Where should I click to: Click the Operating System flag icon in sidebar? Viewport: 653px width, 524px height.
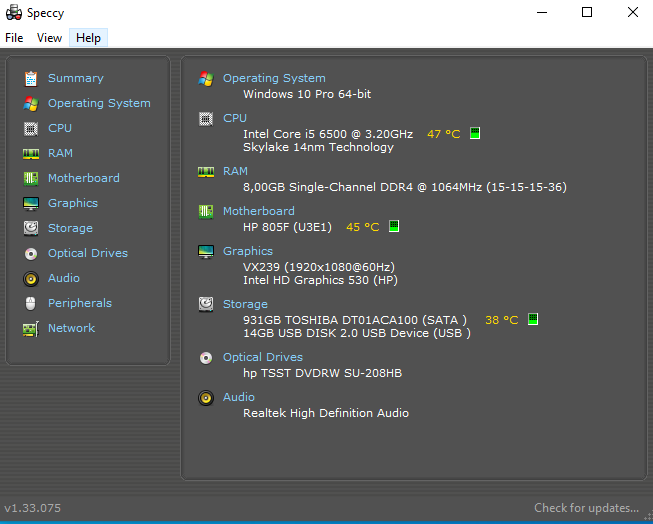pos(31,103)
